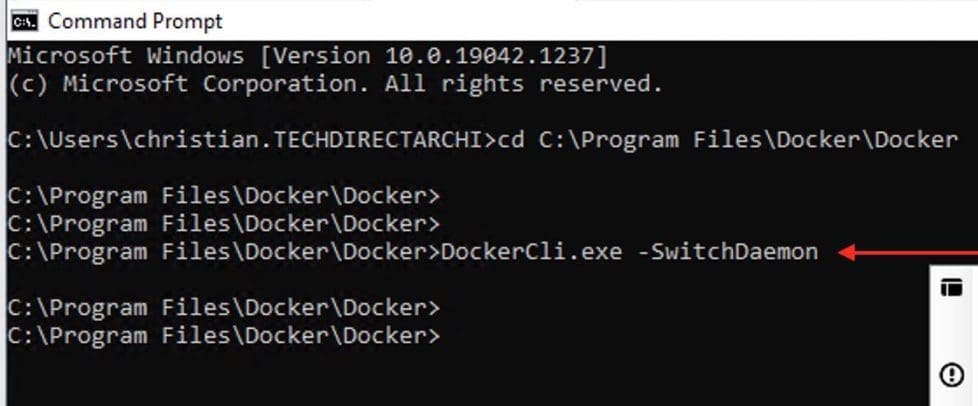This screenshot has height=406, width=978.
Task: Click the prompt path before DockerCli.exe
Action: [223, 252]
